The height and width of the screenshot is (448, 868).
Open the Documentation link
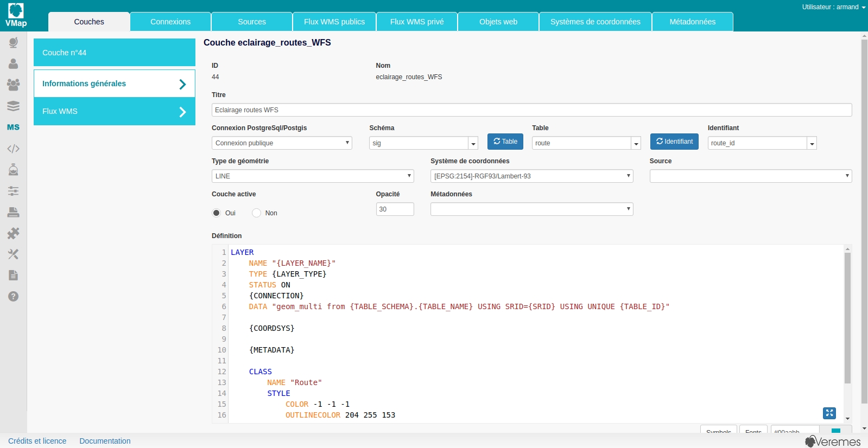click(x=105, y=441)
